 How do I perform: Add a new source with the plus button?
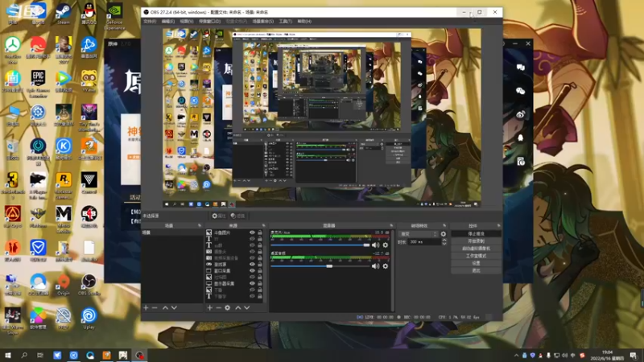point(209,307)
